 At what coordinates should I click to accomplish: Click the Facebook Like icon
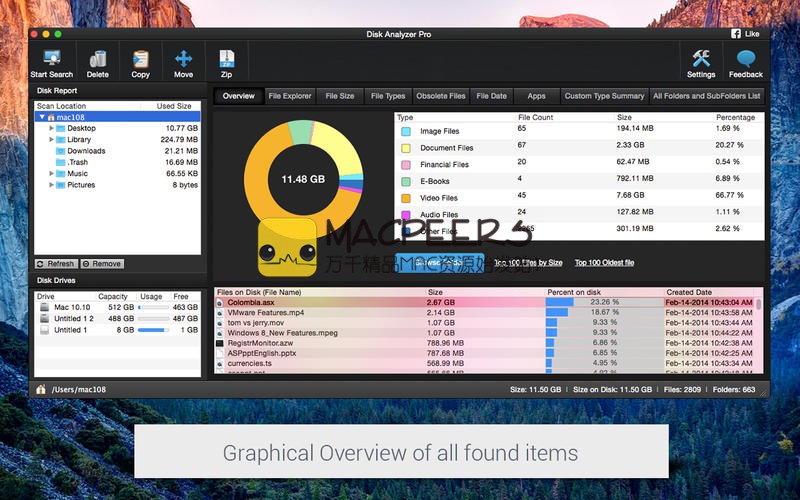coord(736,34)
